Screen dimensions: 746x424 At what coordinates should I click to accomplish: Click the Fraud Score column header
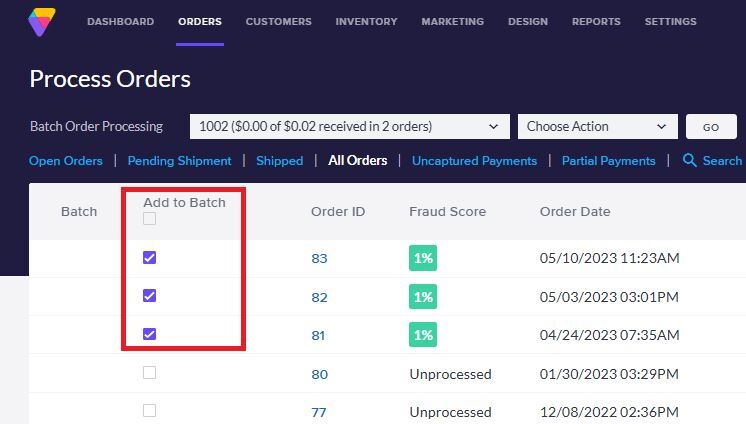click(x=448, y=211)
